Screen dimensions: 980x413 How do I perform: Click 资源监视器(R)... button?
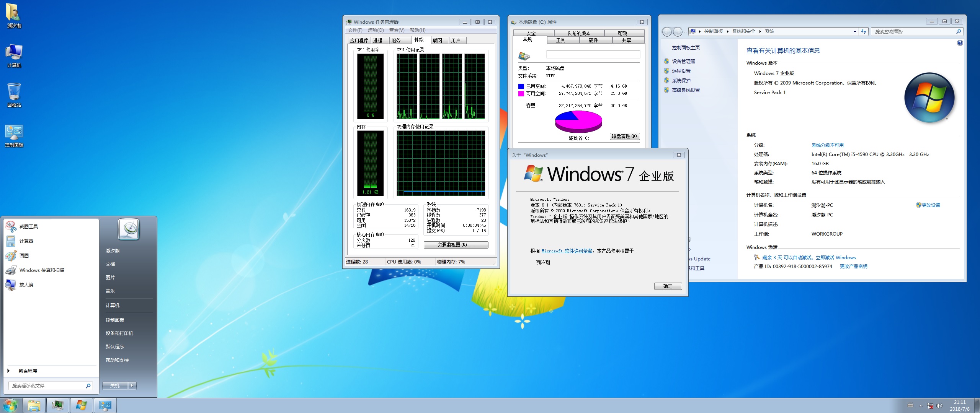point(456,245)
